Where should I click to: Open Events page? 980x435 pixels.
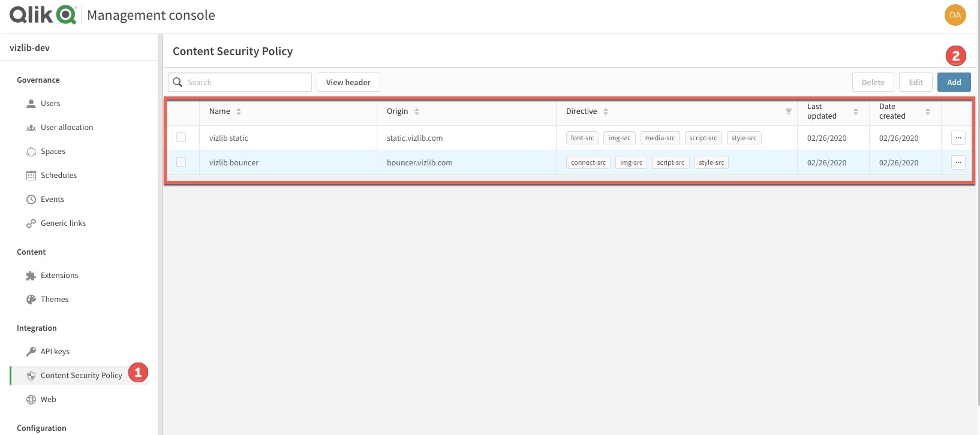pyautogui.click(x=52, y=200)
